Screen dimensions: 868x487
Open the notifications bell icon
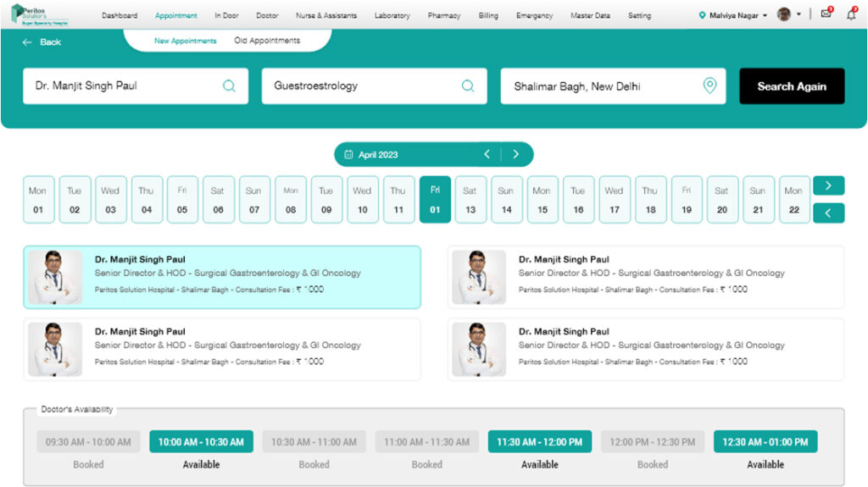[x=850, y=14]
